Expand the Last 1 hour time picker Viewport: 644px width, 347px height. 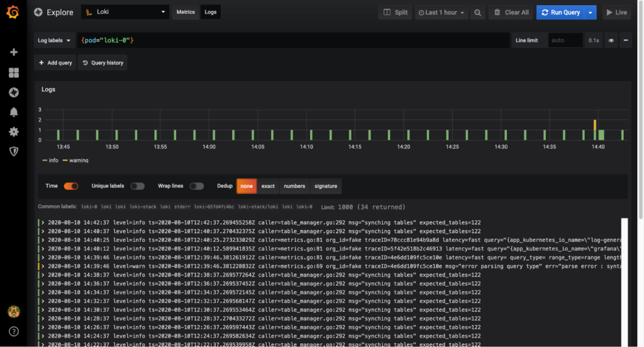[x=441, y=13]
